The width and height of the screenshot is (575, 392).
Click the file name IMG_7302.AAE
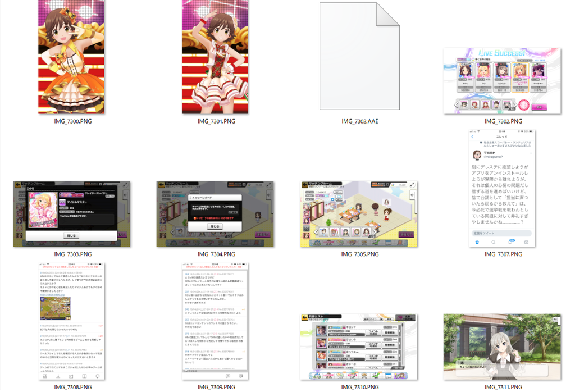point(360,121)
